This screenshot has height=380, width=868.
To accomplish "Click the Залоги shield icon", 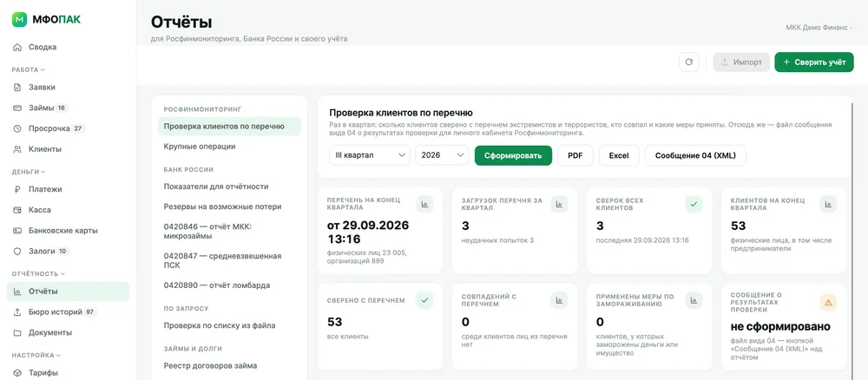I will tap(17, 251).
